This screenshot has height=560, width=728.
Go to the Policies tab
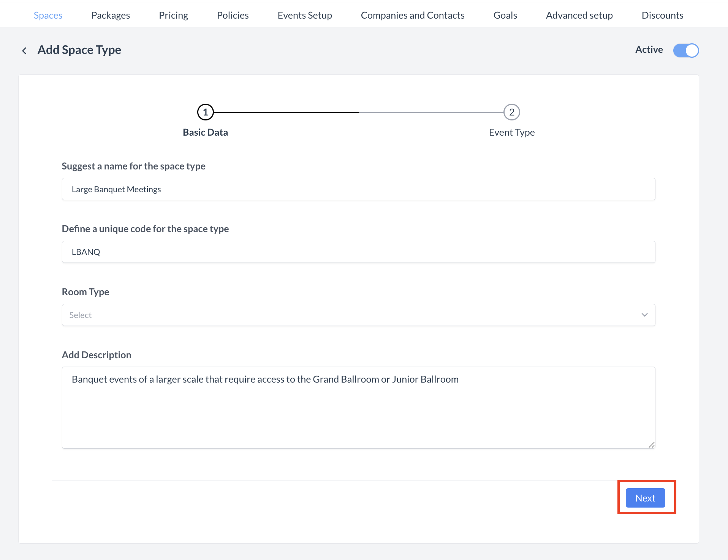pos(233,15)
